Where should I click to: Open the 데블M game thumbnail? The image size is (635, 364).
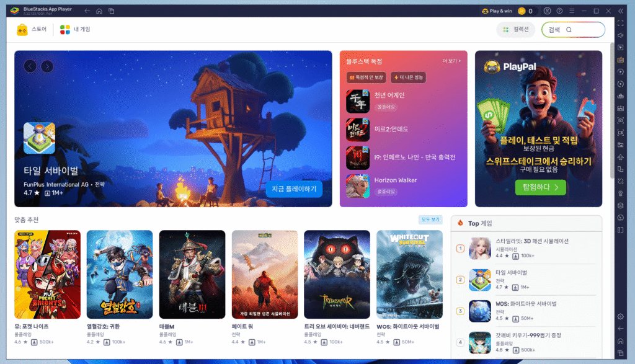click(192, 274)
